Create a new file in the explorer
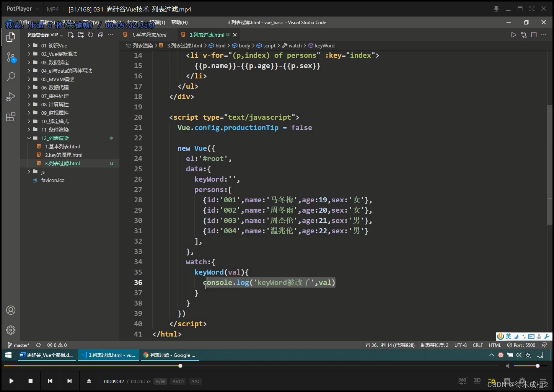Viewport: 554px width, 392px height. pyautogui.click(x=71, y=35)
